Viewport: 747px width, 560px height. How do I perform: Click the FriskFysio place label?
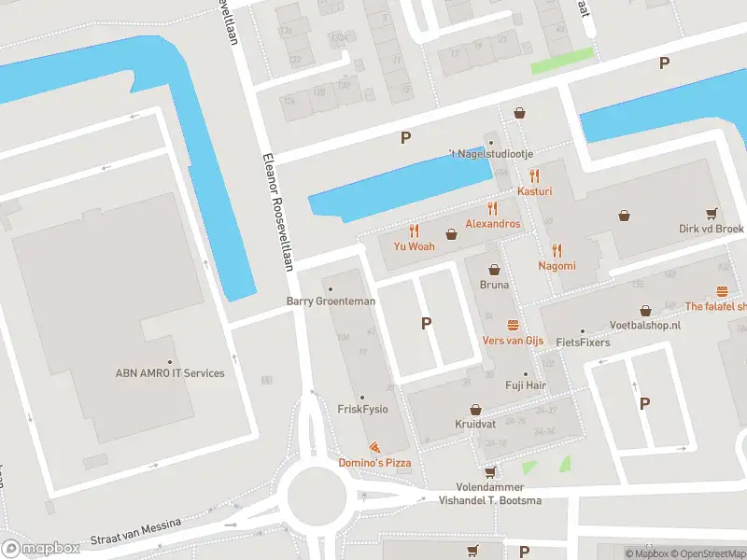[x=362, y=409]
